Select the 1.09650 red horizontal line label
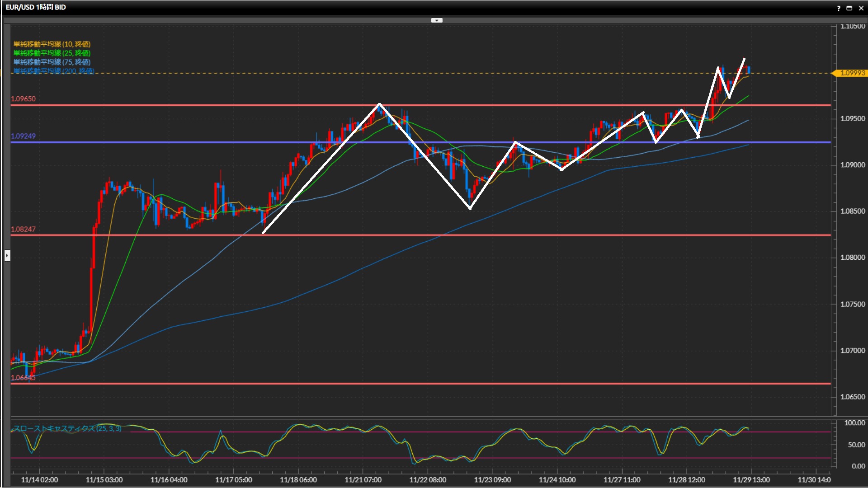The image size is (868, 488). coord(23,99)
